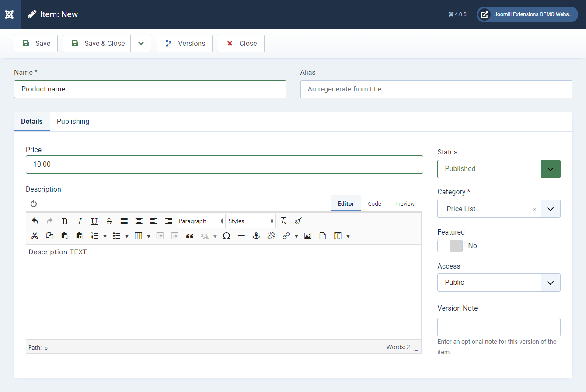Click the Save & Close button
The width and height of the screenshot is (586, 392).
97,44
